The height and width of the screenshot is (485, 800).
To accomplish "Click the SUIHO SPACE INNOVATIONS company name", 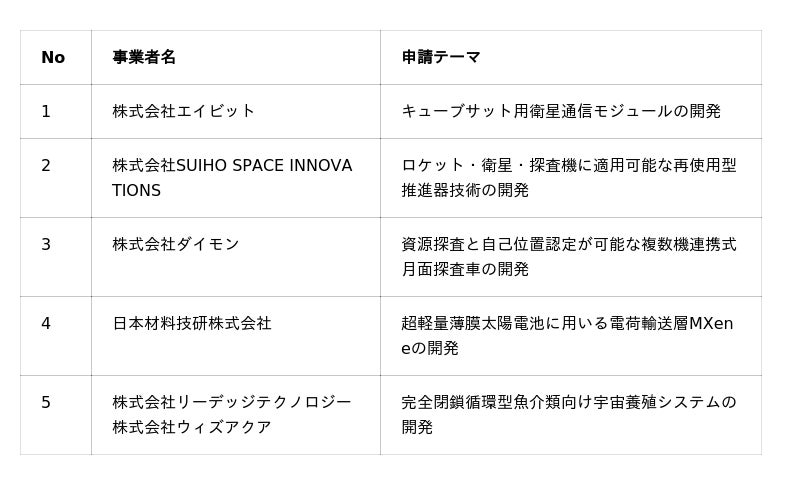I will click(232, 178).
